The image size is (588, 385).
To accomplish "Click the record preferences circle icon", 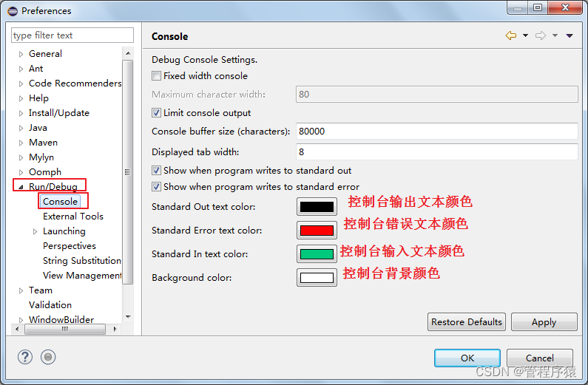I will 48,357.
